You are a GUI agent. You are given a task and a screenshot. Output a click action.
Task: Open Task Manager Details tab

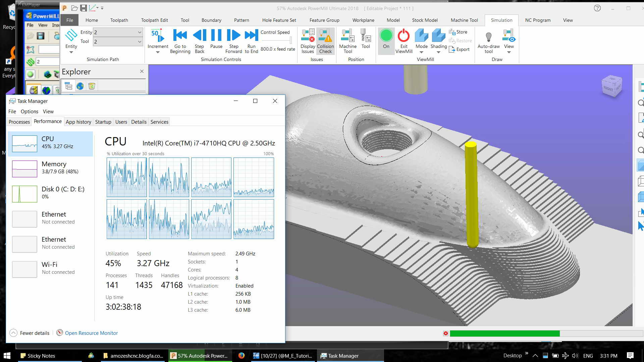coord(139,122)
